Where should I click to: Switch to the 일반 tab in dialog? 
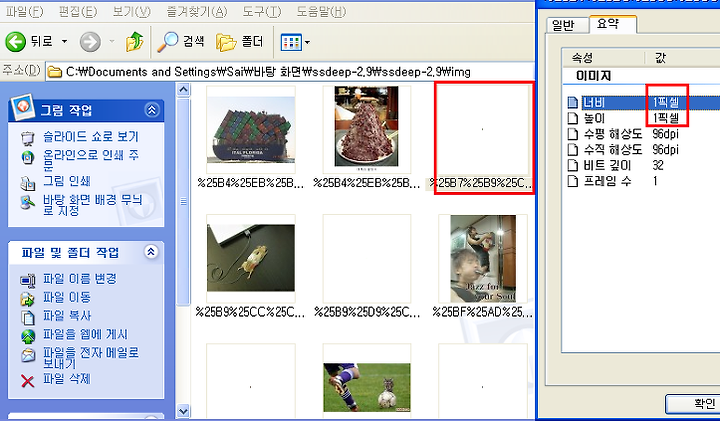pos(564,25)
